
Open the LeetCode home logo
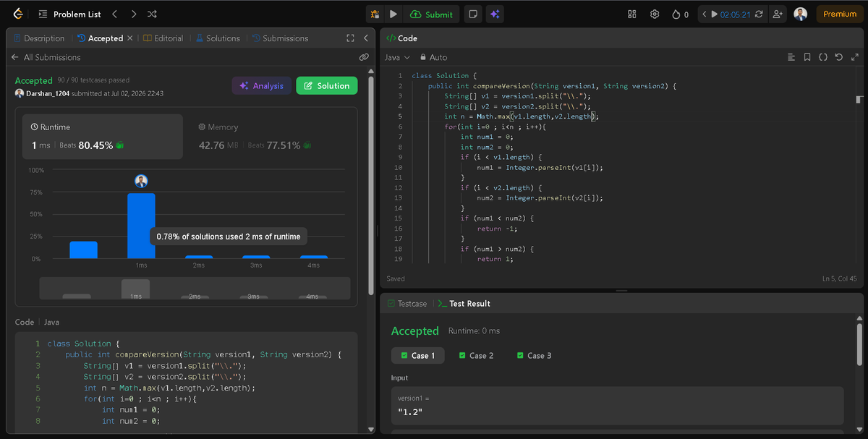pyautogui.click(x=17, y=14)
